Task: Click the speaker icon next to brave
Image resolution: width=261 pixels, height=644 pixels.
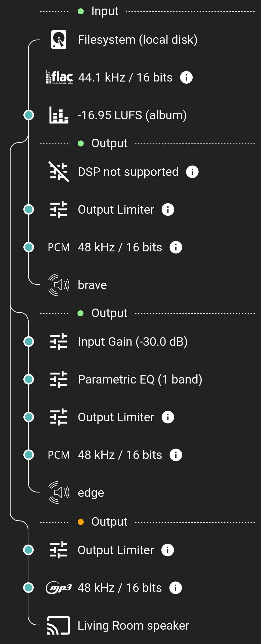Action: [59, 285]
